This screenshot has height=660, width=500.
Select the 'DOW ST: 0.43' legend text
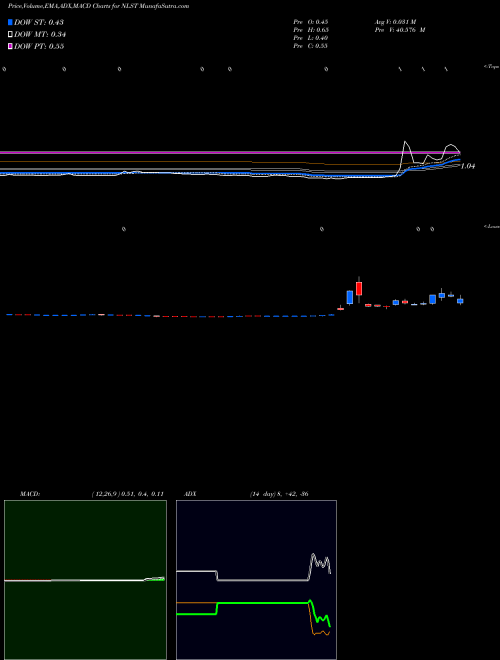[x=39, y=22]
